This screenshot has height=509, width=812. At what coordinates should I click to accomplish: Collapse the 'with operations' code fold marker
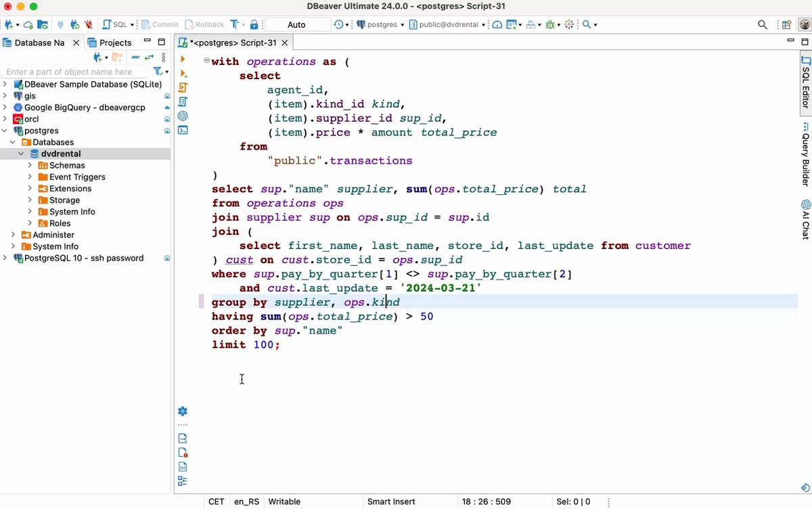[x=206, y=61]
